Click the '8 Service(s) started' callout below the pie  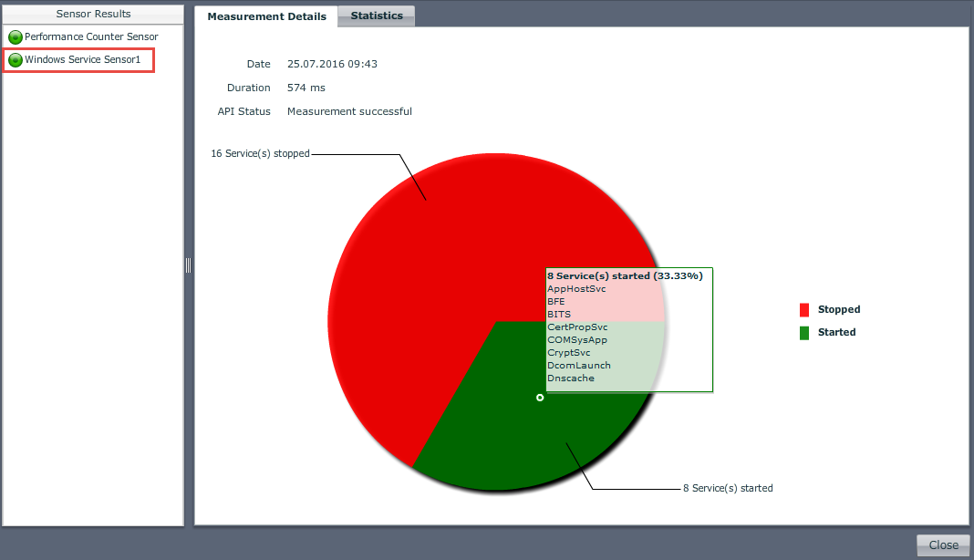(728, 489)
